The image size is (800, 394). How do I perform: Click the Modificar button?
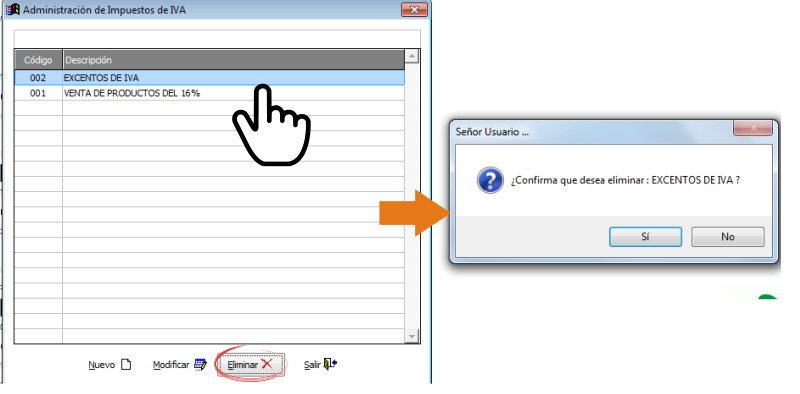pos(180,365)
